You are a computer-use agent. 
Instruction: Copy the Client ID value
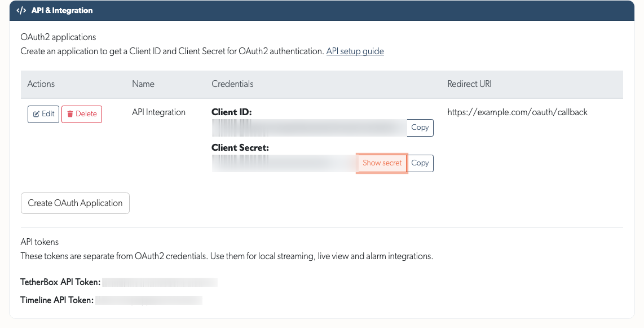(x=420, y=128)
